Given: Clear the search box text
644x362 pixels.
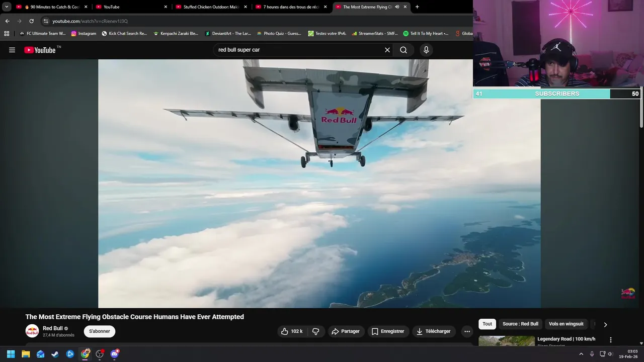Looking at the screenshot, I should point(387,50).
